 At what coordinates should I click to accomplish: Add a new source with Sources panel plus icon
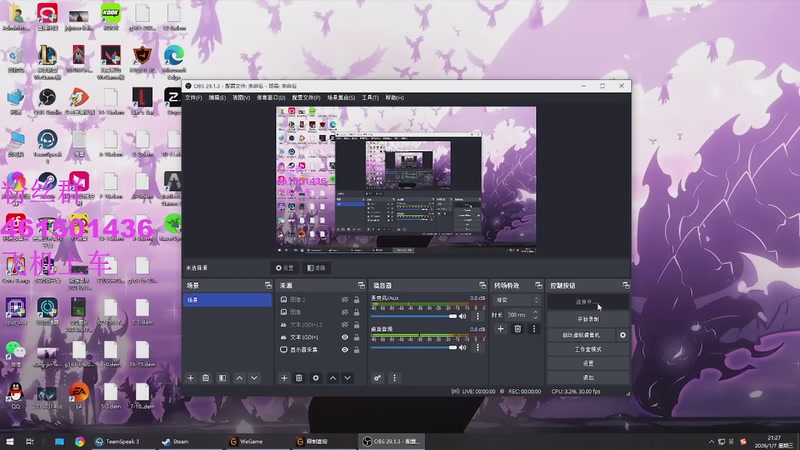pos(284,378)
